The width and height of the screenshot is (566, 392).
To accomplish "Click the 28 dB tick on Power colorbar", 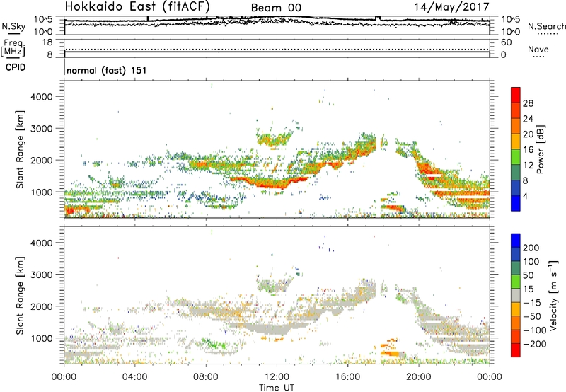I will tap(528, 103).
